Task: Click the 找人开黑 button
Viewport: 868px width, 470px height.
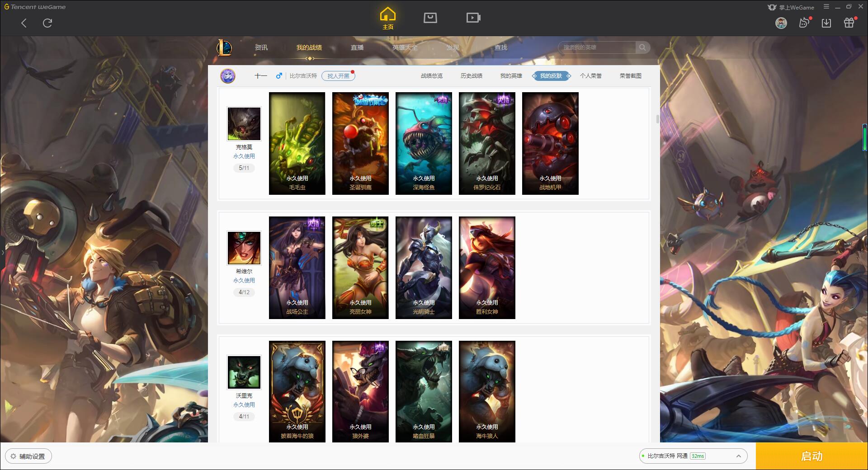Action: coord(338,76)
